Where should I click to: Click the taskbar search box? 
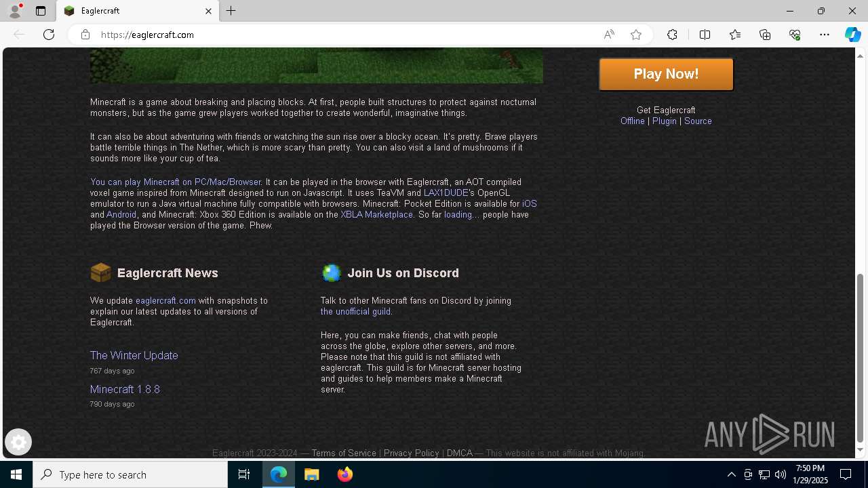(130, 474)
